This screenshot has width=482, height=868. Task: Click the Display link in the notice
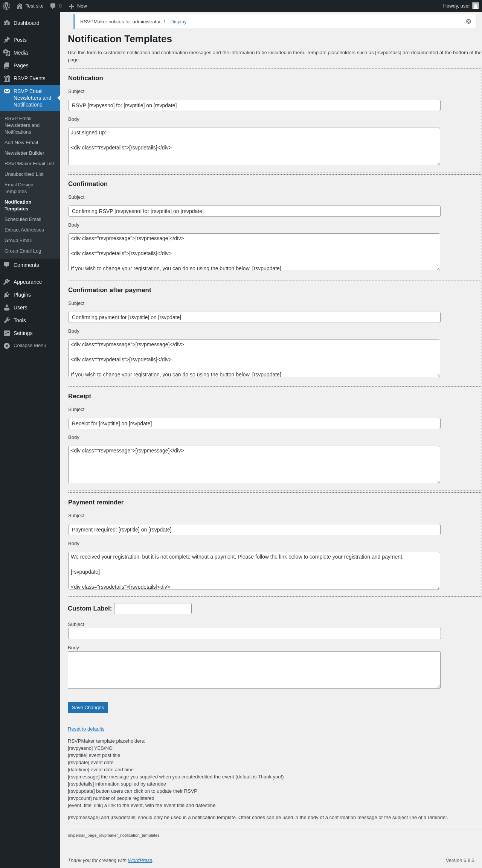[178, 22]
